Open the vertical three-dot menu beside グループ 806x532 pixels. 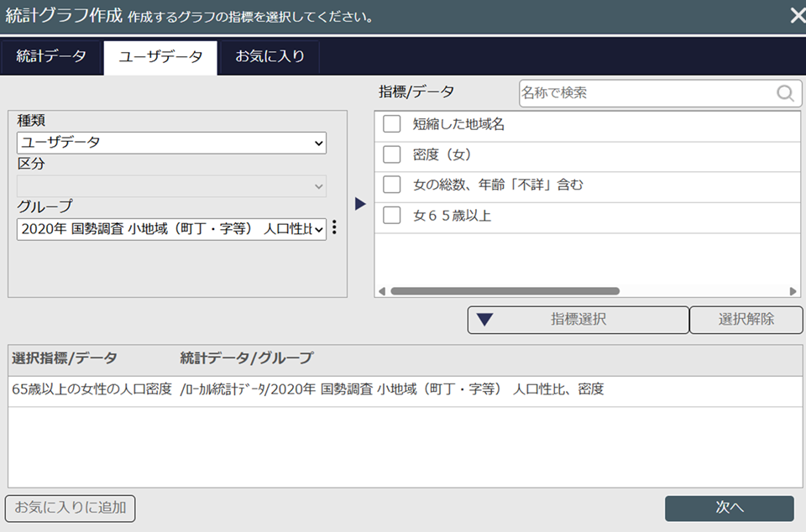point(333,227)
